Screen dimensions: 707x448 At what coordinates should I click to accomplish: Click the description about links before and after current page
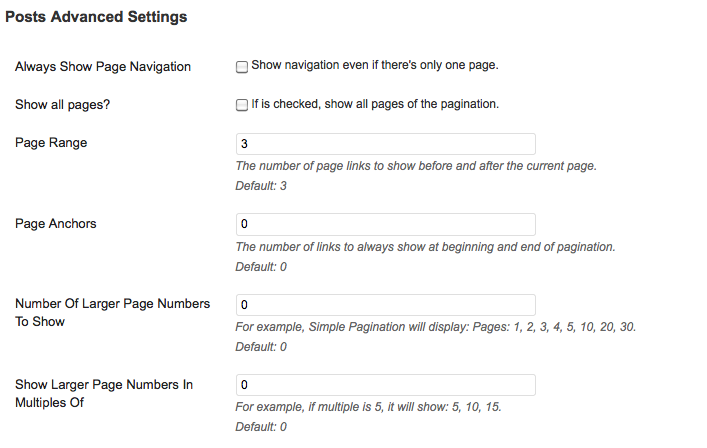click(416, 166)
